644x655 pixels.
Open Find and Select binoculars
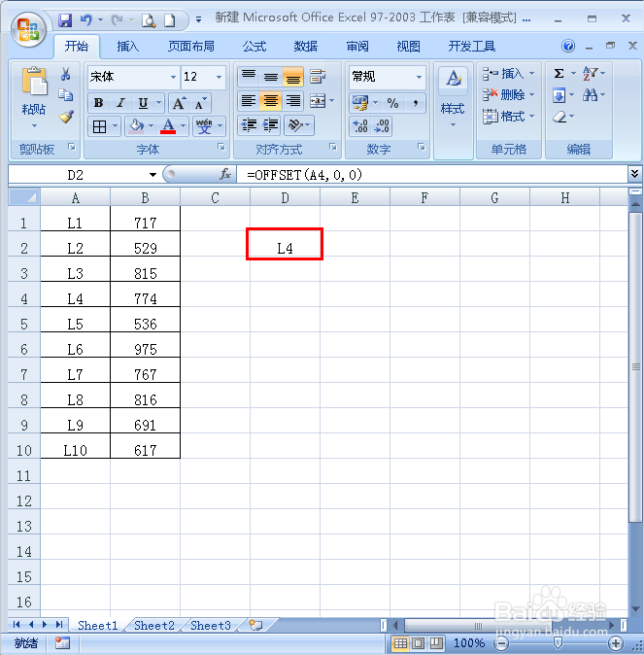[590, 95]
